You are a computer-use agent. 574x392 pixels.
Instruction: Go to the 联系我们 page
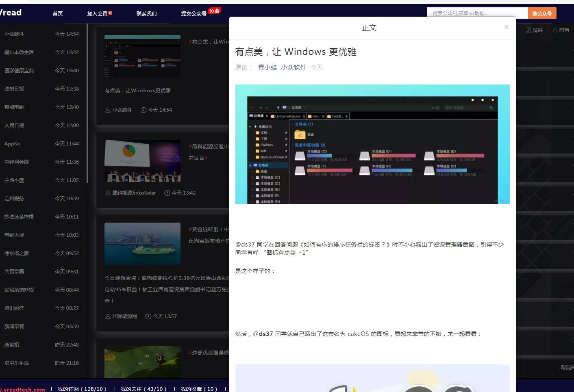pos(146,13)
